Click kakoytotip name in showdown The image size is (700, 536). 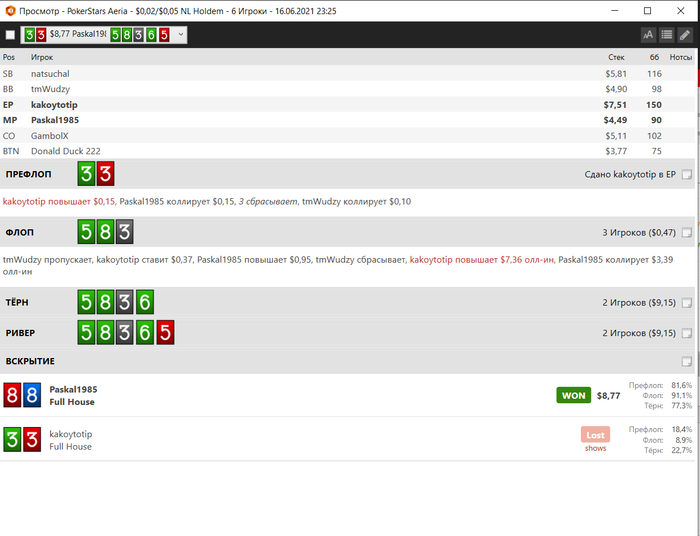pos(71,434)
